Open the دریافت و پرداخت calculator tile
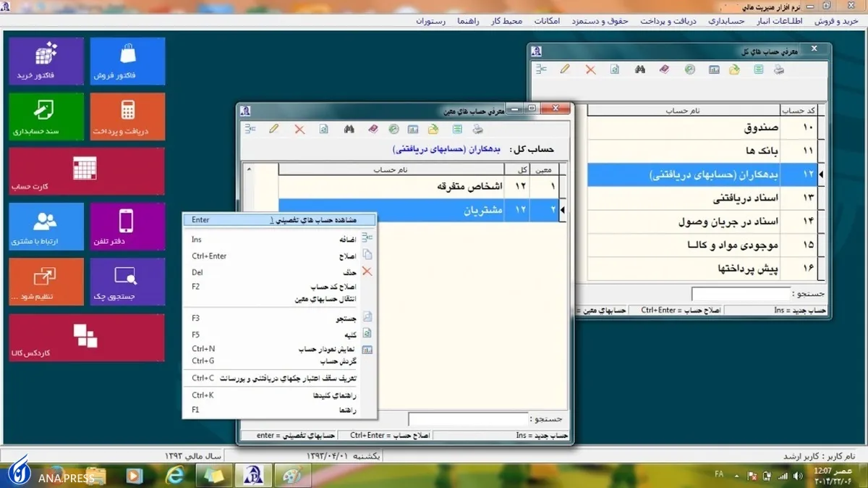Screen dimensions: 868x488 127,117
